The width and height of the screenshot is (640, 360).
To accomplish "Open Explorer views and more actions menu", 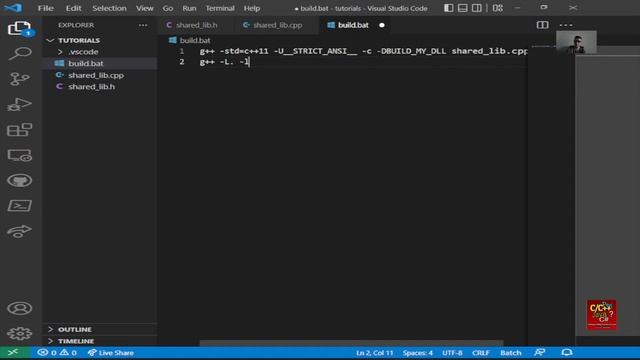I will click(143, 25).
